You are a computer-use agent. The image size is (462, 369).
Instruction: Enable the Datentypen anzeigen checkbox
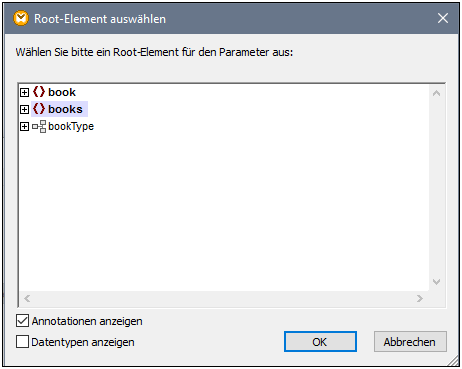tap(22, 342)
